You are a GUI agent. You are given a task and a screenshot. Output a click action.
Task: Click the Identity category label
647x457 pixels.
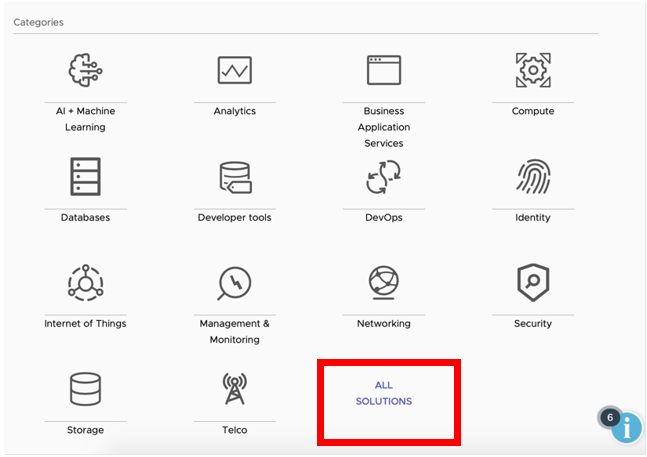[533, 217]
